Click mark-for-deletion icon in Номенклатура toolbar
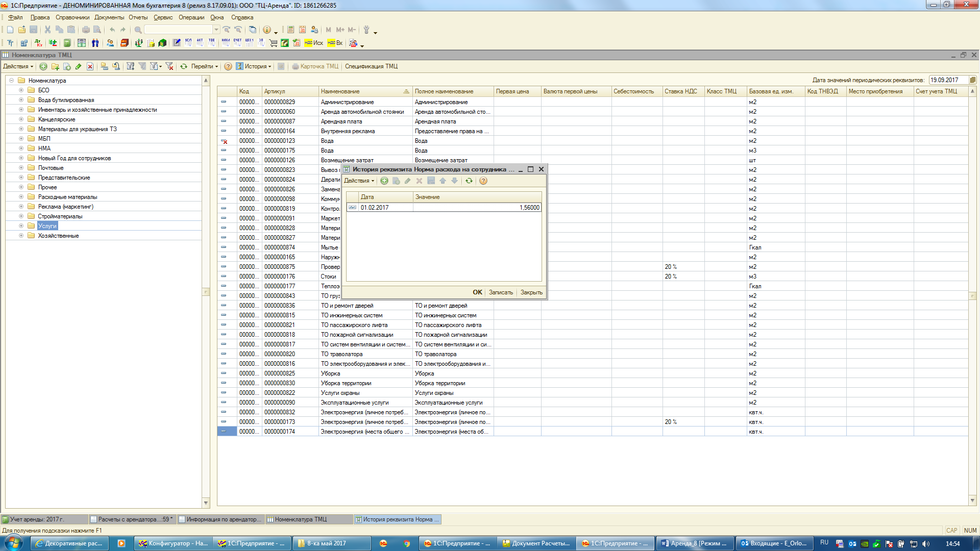Image resolution: width=980 pixels, height=551 pixels. point(90,66)
